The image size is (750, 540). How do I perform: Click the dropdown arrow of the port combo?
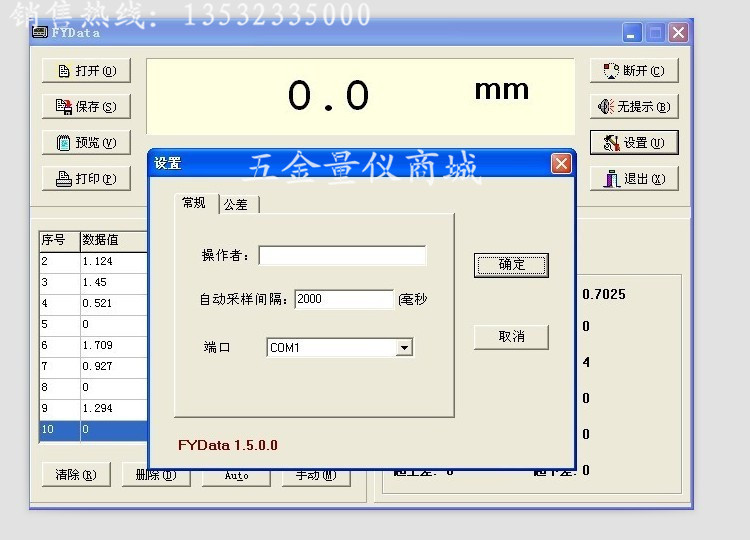coord(404,348)
